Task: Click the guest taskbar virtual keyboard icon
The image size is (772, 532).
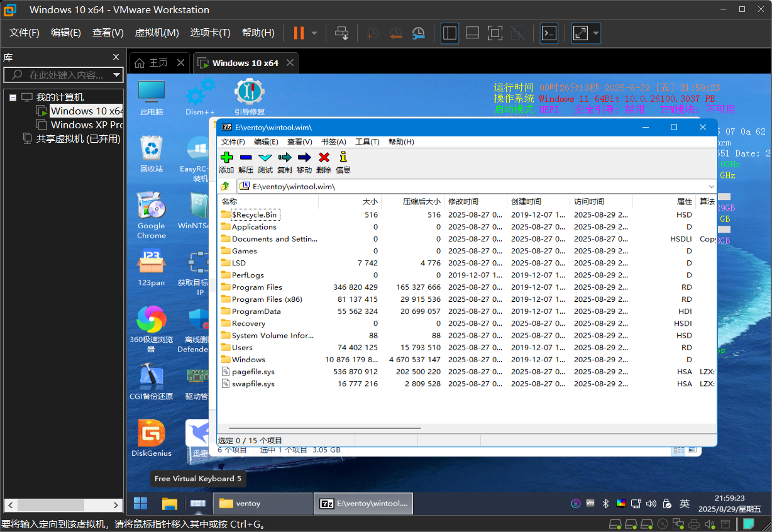Action: [198, 503]
